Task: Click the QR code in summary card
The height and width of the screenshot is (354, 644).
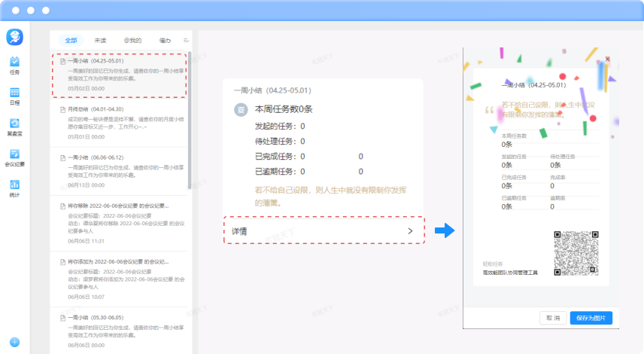Action: (576, 253)
